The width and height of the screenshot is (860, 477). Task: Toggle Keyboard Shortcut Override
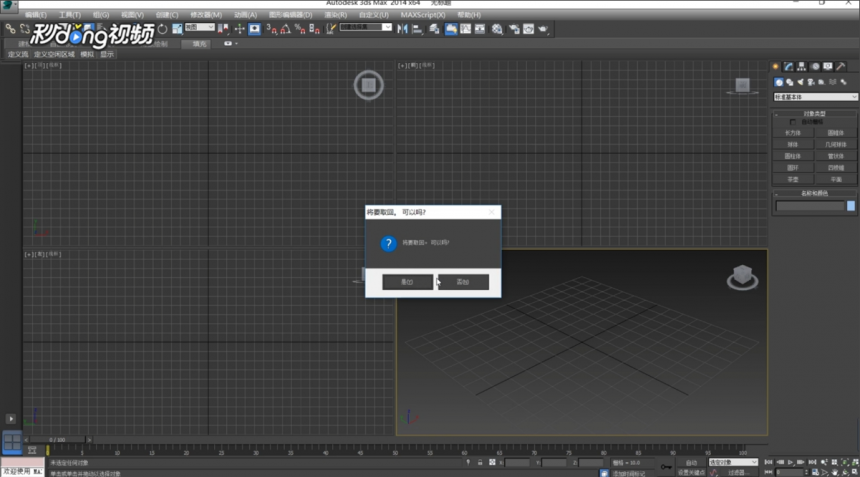pos(254,29)
